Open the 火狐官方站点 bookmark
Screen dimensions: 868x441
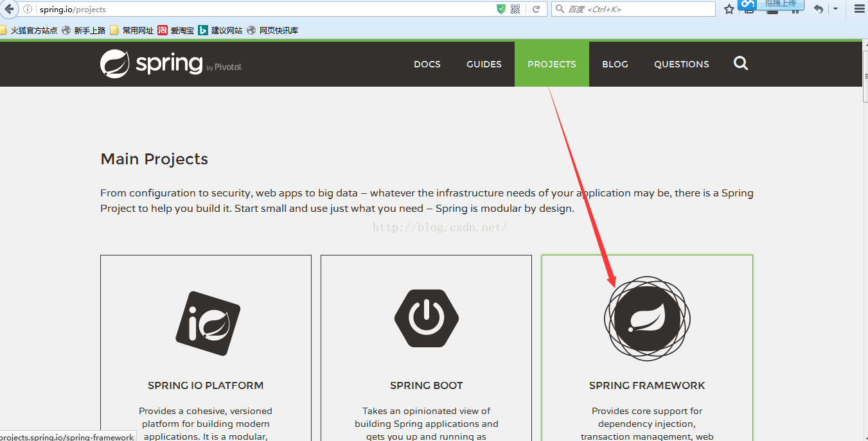coord(28,30)
